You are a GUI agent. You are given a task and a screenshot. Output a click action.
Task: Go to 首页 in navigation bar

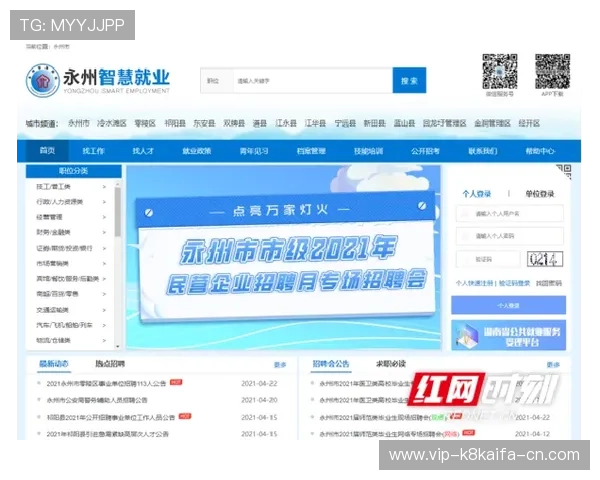pyautogui.click(x=47, y=151)
